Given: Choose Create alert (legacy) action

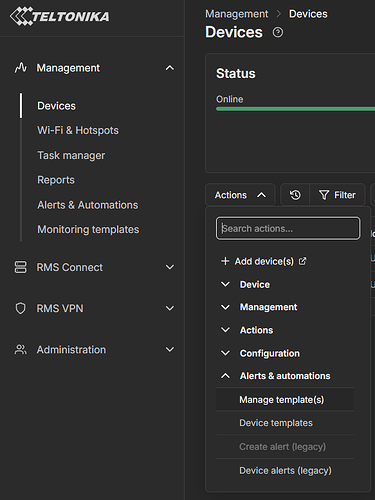Looking at the screenshot, I should [x=285, y=447].
